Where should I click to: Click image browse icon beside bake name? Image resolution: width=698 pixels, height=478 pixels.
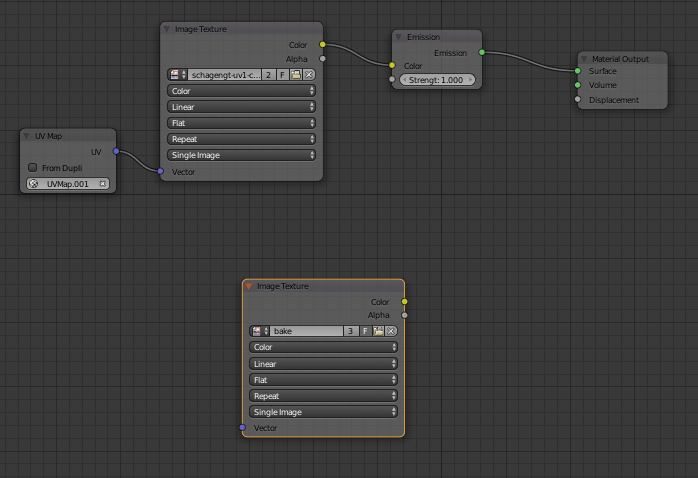[x=257, y=331]
